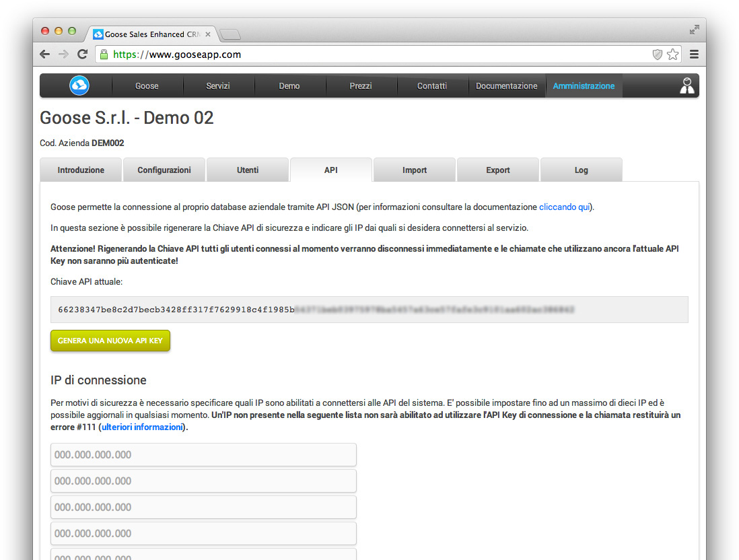Open the 'ulteriori informazioni' link
The image size is (739, 560).
point(142,427)
